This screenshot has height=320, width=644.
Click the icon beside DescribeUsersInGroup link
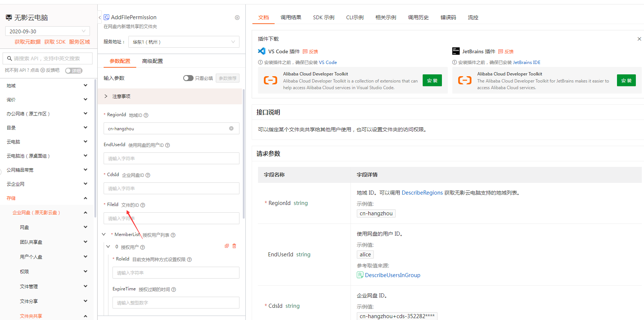[x=360, y=275]
